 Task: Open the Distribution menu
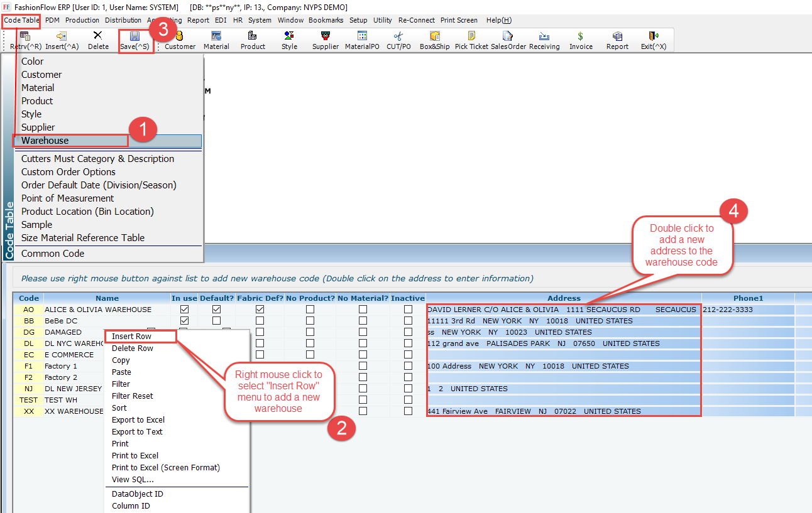click(x=123, y=20)
